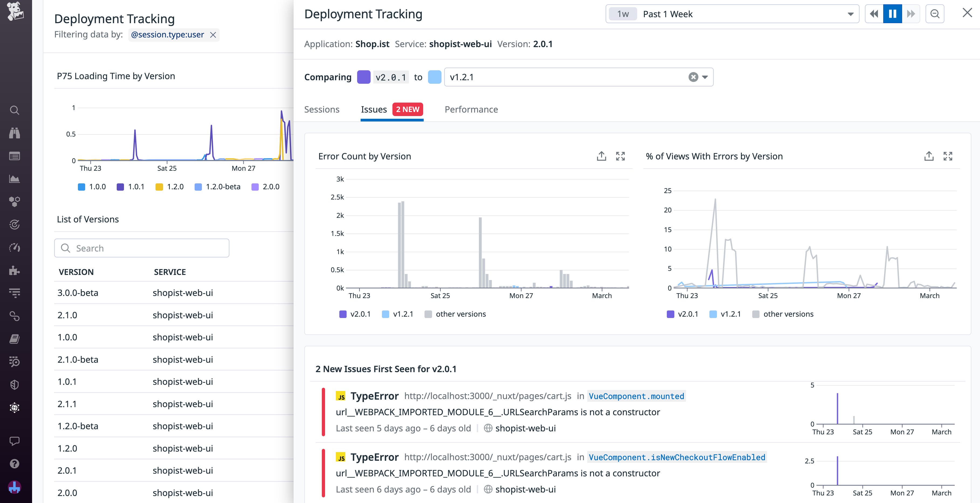This screenshot has width=980, height=503.
Task: Expand the v1.2.1 version picker dropdown
Action: click(x=705, y=77)
